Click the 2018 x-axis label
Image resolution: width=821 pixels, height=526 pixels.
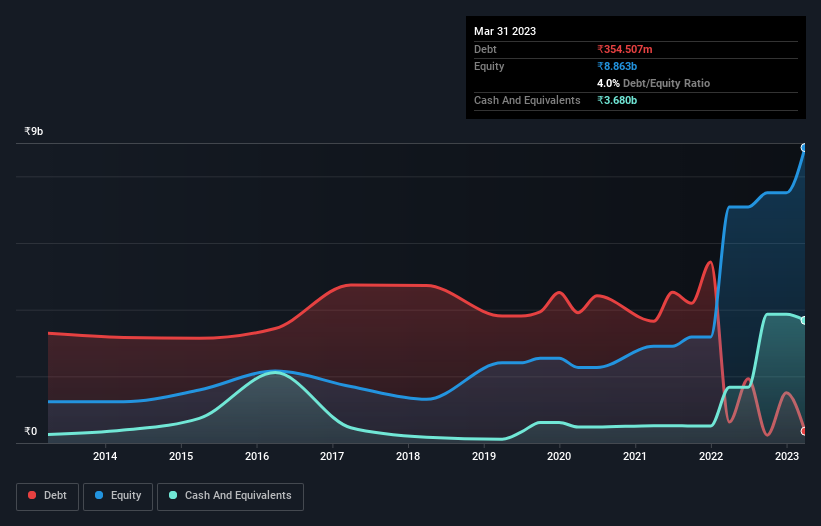pos(408,456)
